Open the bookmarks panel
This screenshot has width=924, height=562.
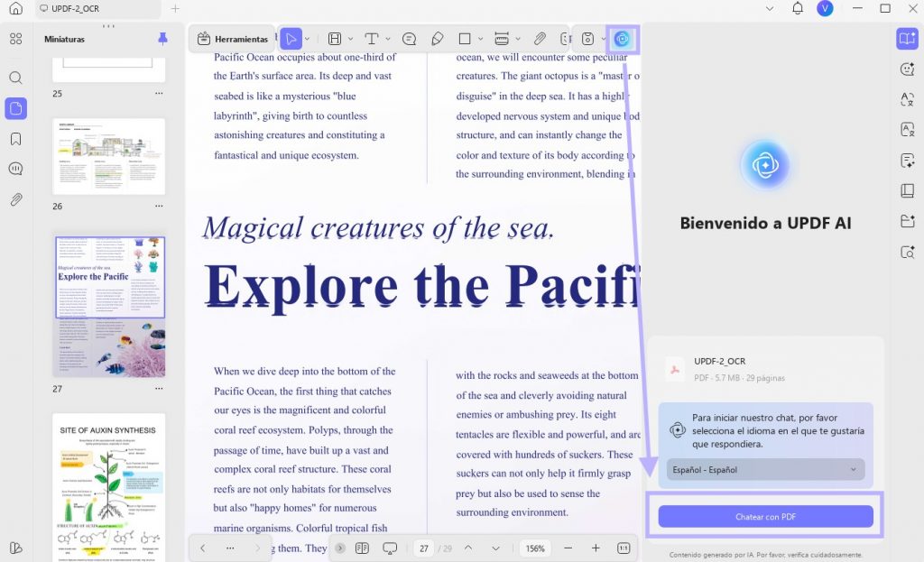16,139
